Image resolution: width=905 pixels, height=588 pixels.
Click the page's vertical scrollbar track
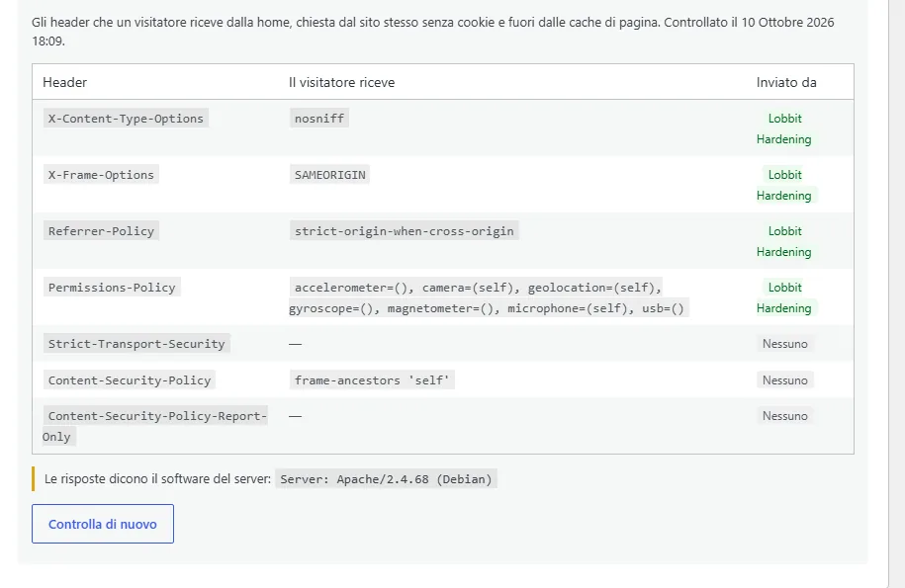pyautogui.click(x=896, y=294)
